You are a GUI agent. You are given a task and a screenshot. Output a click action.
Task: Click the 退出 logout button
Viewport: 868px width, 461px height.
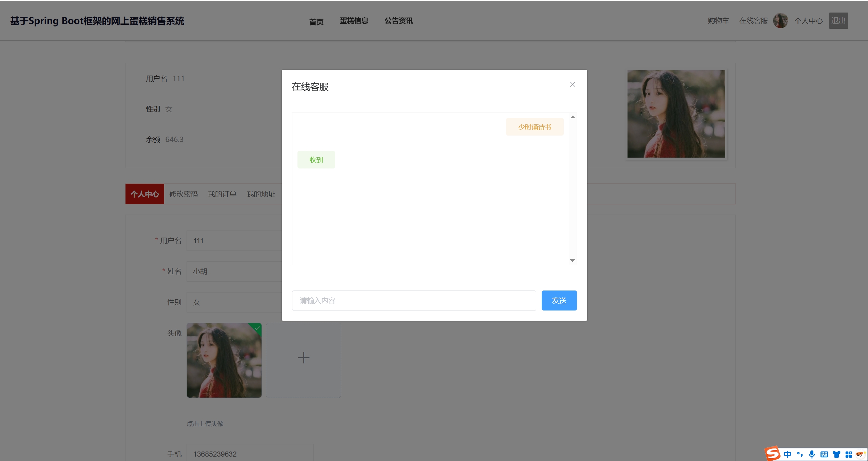tap(838, 21)
